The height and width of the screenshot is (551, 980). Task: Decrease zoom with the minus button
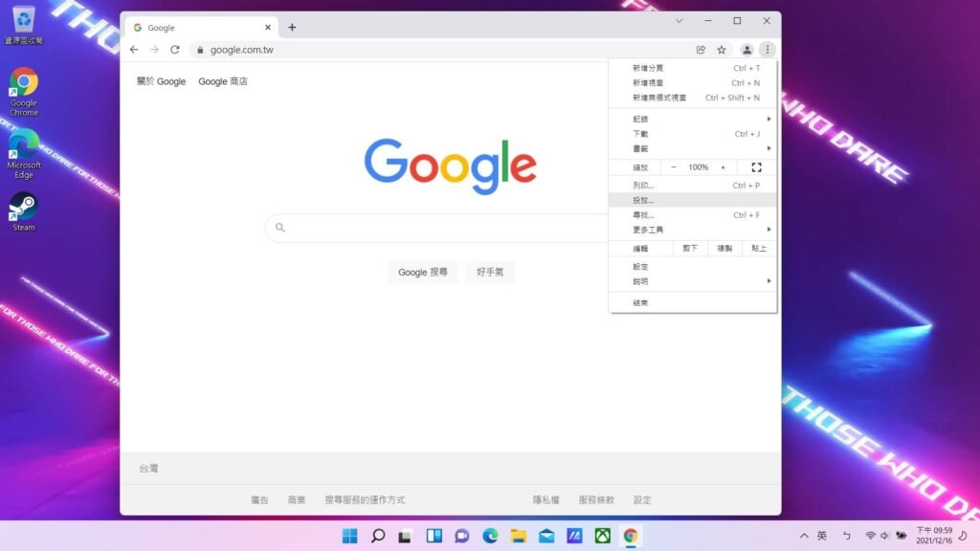(x=673, y=167)
